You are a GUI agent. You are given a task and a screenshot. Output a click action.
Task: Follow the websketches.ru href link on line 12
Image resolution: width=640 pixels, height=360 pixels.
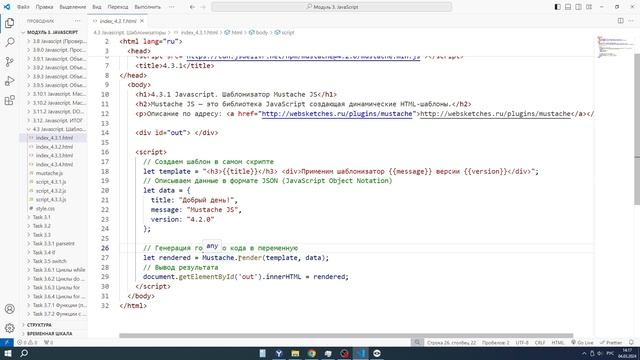(x=337, y=113)
